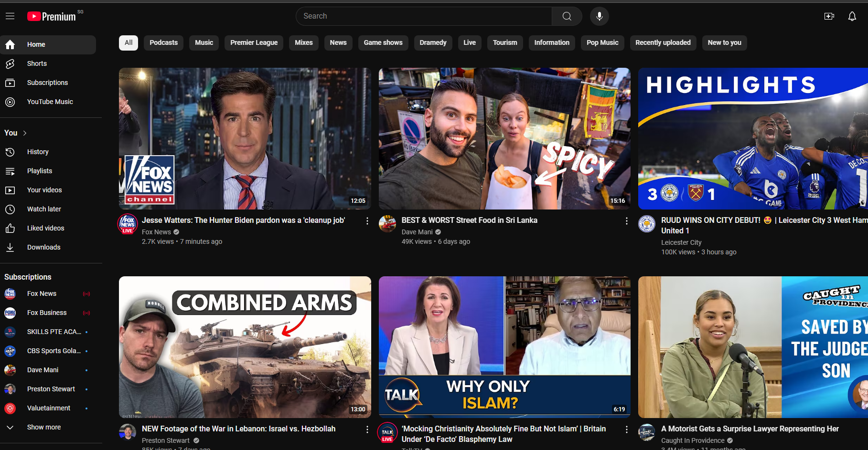Image resolution: width=868 pixels, height=450 pixels.
Task: Select the Game shows filter chip
Action: pos(383,43)
